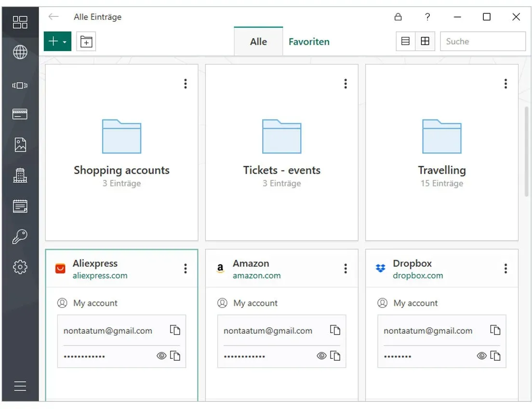Open the bank cards sidebar icon
Viewport: 532px width, 409px height.
tap(20, 114)
